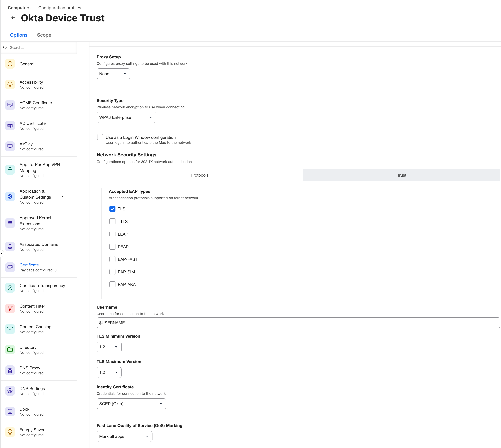Select the Protocols tab
This screenshot has width=501, height=448.
[x=200, y=175]
